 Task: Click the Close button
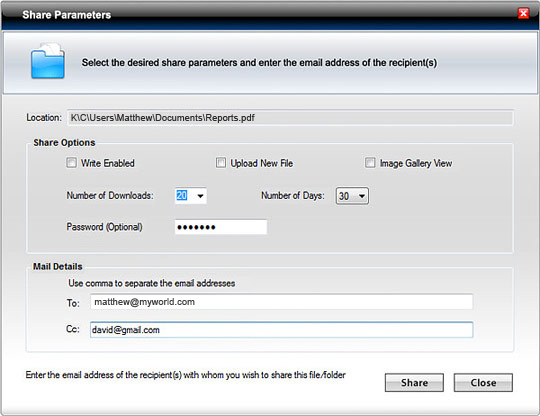[483, 383]
